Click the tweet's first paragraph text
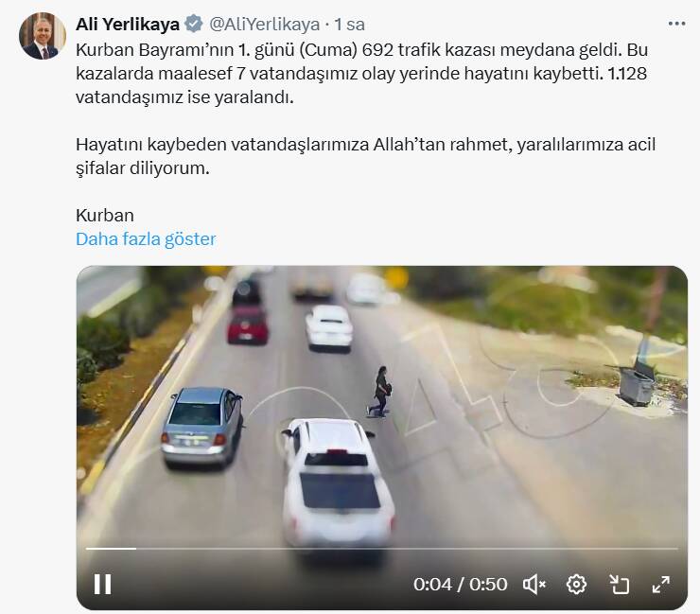This screenshot has height=614, width=700. pyautogui.click(x=361, y=73)
